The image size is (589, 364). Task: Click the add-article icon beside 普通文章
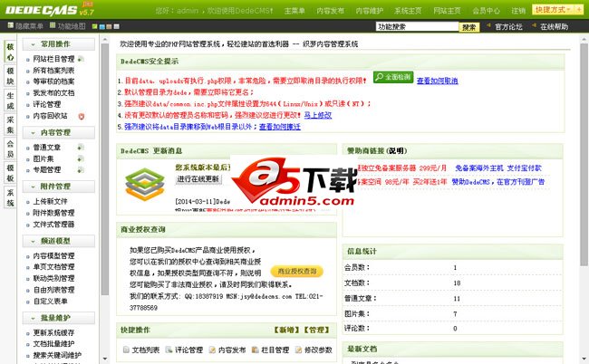click(x=81, y=147)
